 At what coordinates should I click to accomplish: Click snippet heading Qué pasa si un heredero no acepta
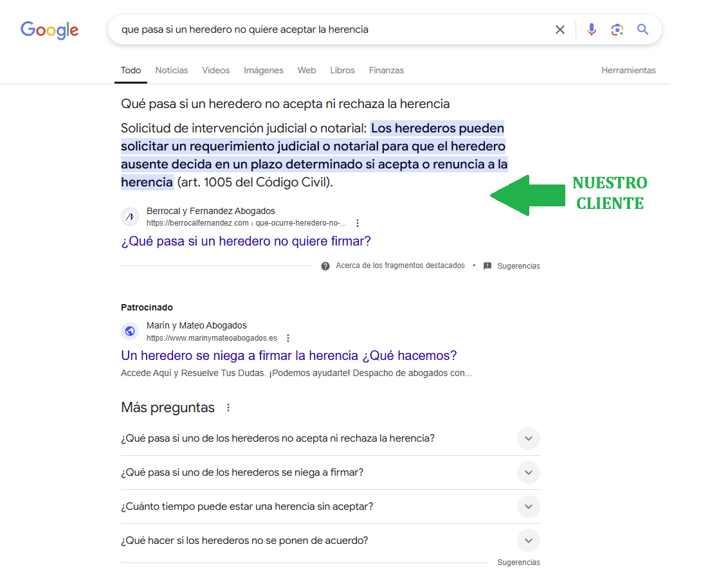285,104
